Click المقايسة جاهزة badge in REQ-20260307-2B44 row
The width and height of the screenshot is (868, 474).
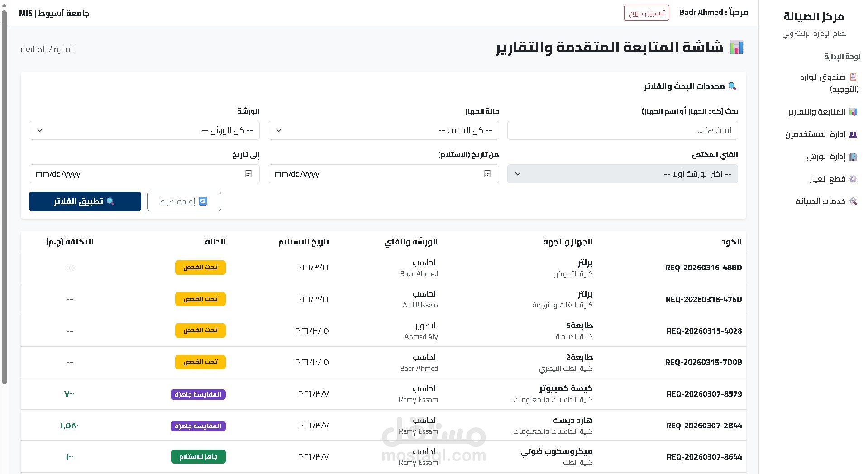198,426
